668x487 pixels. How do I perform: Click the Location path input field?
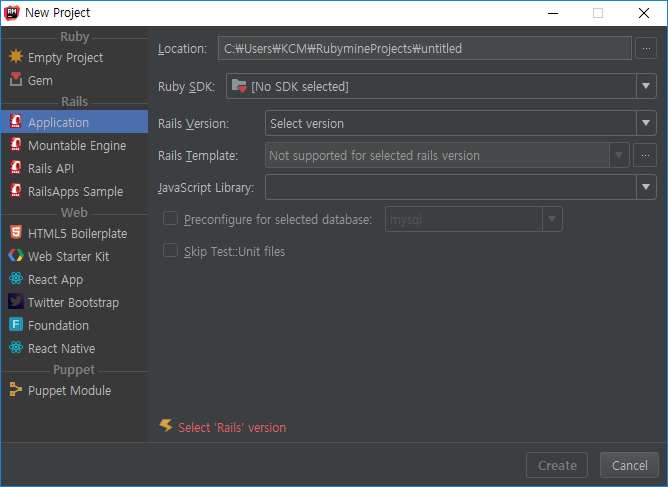425,48
